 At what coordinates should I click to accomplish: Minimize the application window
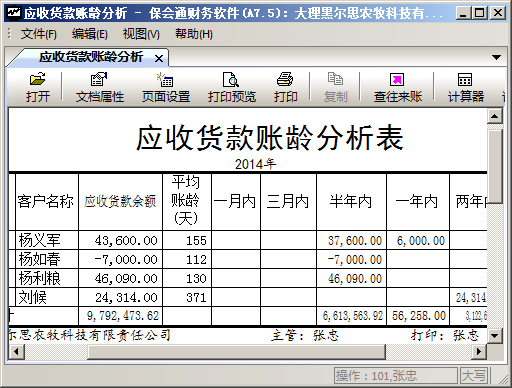[x=463, y=13]
